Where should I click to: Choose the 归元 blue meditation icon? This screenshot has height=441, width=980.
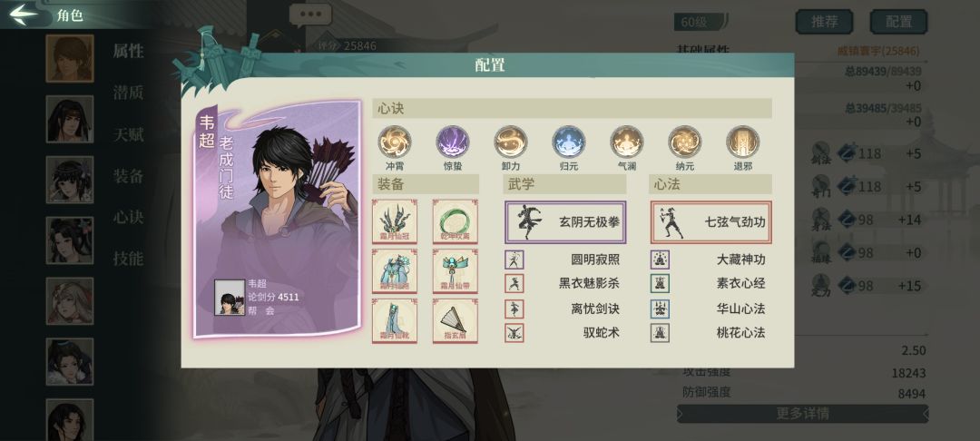pos(569,142)
